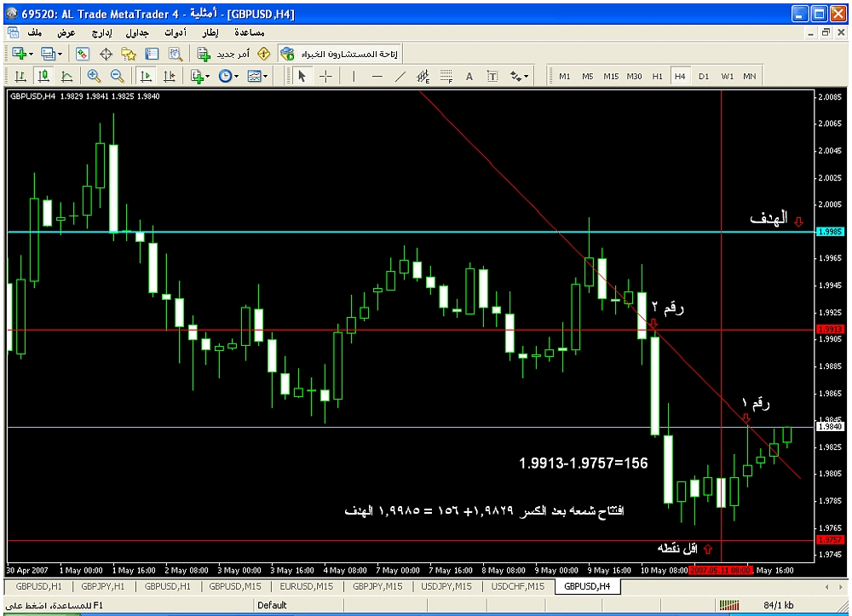Switch chart to line chart

(x=66, y=76)
